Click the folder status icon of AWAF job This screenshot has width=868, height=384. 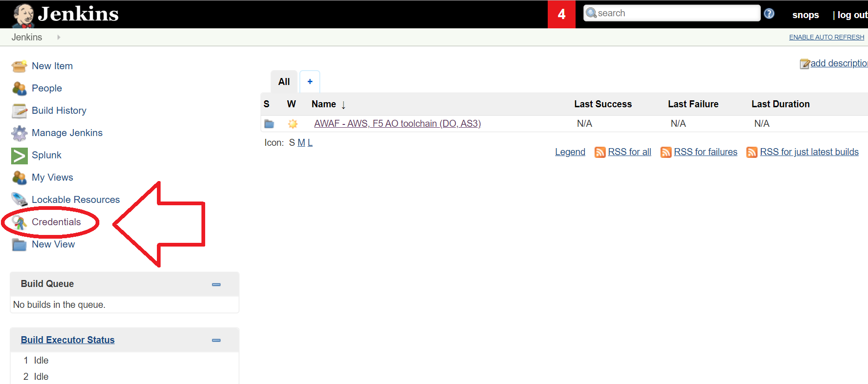[269, 124]
